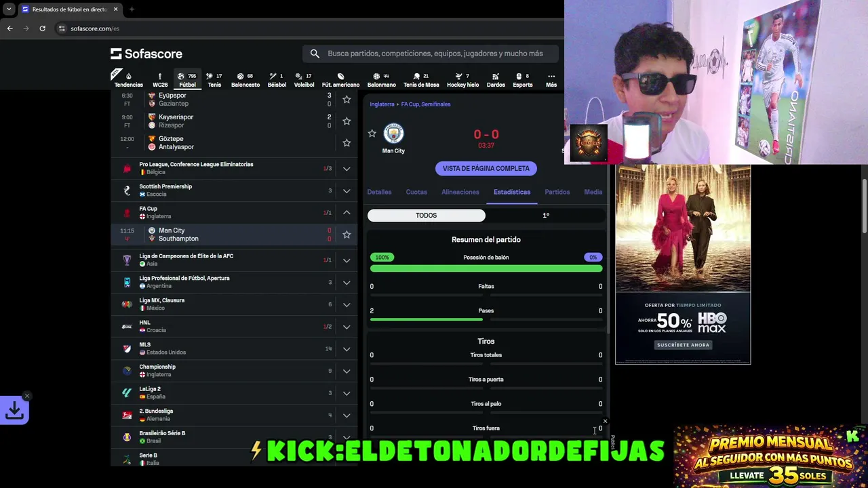Open the Más sports menu

(x=551, y=80)
